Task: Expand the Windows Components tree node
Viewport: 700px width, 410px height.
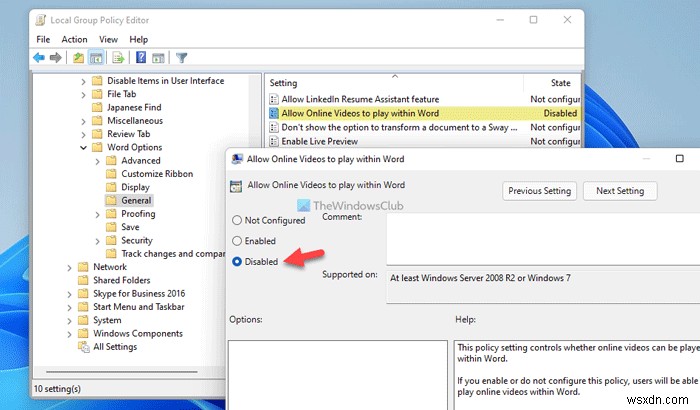Action: point(69,334)
